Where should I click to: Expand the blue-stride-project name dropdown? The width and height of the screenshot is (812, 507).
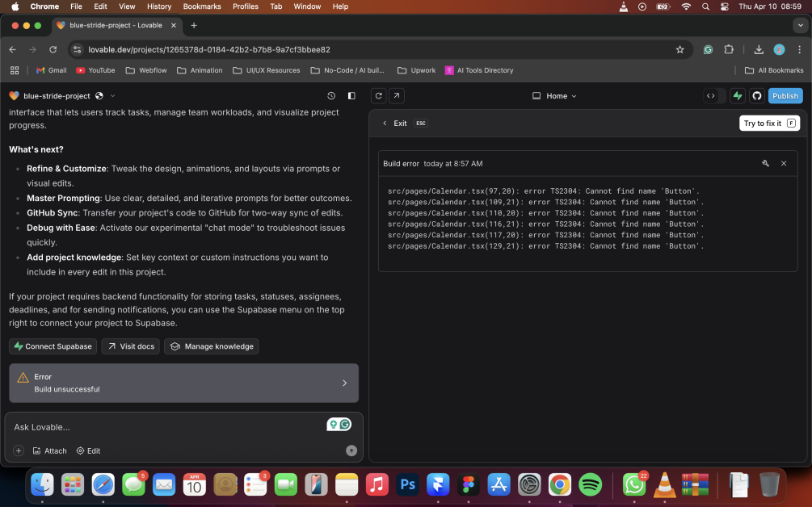pos(112,96)
